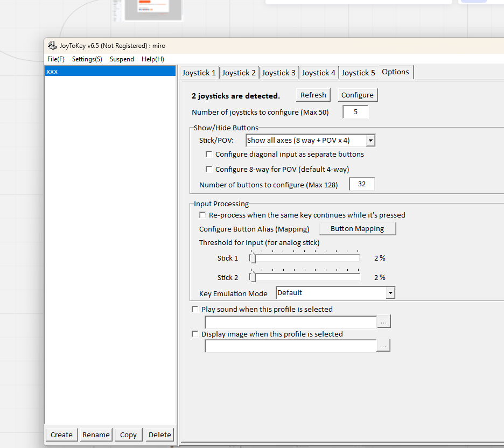Screen dimensions: 504x448
Task: Toggle re-process when same key continues
Action: click(x=202, y=215)
